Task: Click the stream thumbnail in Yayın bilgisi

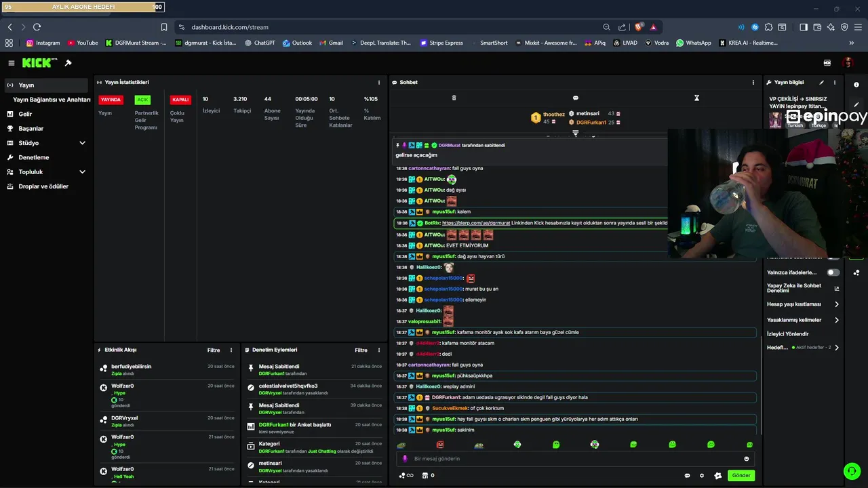Action: click(x=775, y=119)
